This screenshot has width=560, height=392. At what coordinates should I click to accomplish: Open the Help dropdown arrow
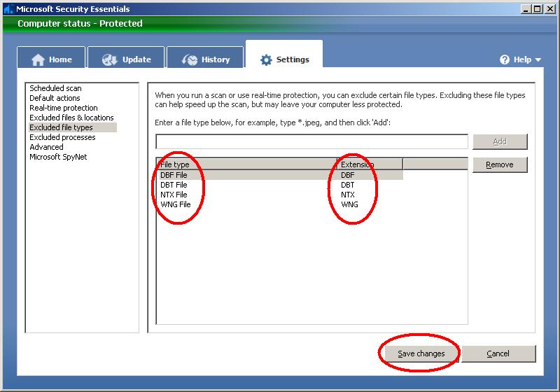point(538,60)
